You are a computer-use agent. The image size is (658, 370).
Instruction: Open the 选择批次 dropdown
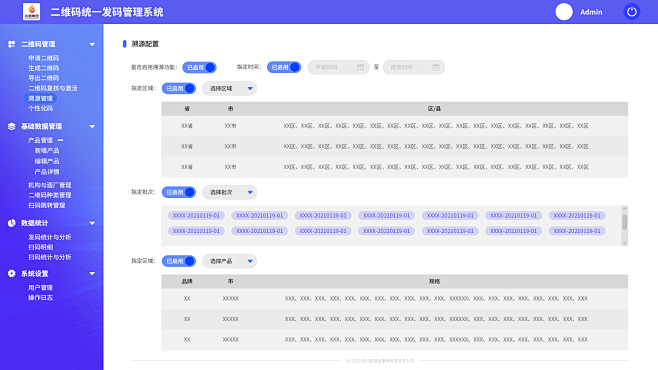[230, 192]
